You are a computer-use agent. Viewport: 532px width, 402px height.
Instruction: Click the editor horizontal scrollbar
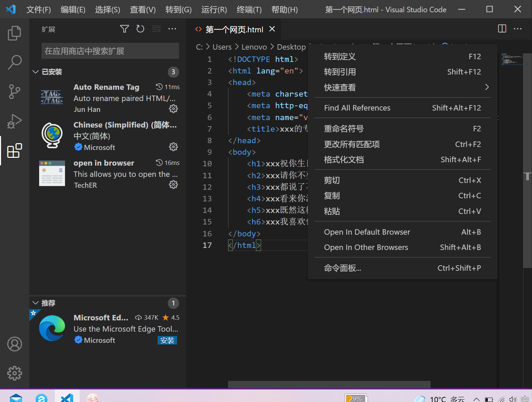(329, 384)
